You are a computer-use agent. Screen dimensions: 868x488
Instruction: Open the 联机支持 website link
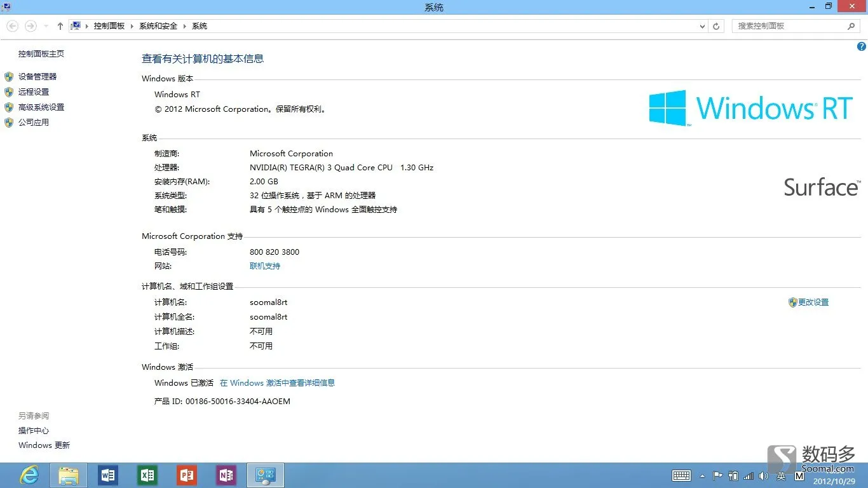point(265,266)
